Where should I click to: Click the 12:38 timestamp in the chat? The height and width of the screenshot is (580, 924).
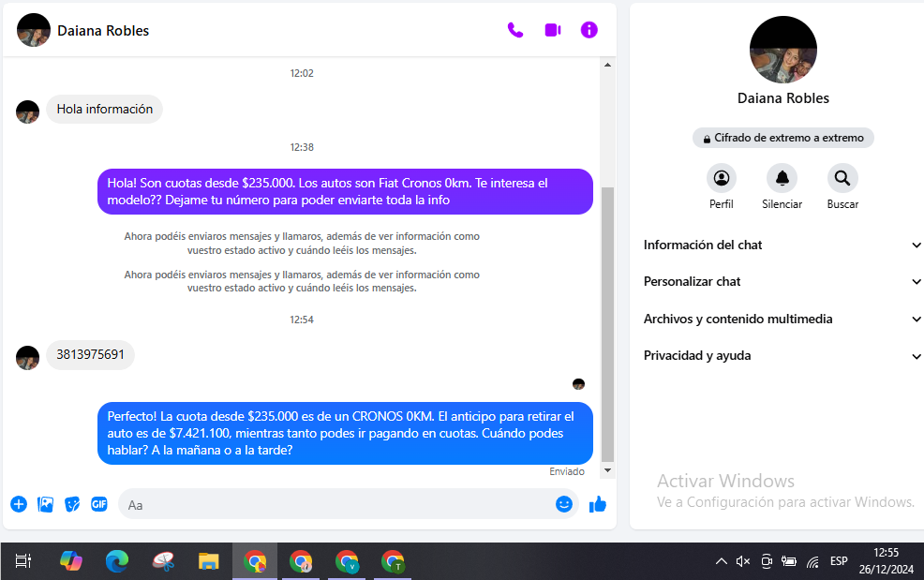click(x=302, y=147)
